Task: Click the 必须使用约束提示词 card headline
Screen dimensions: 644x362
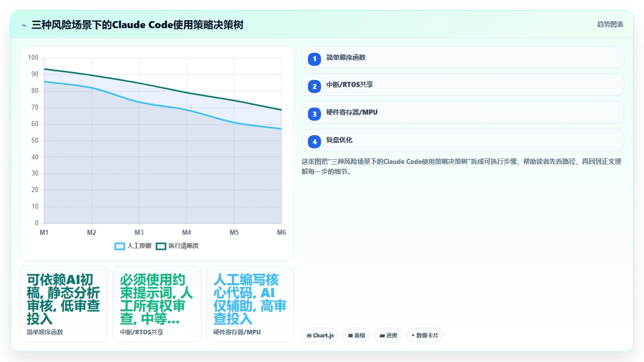Action: (156, 300)
